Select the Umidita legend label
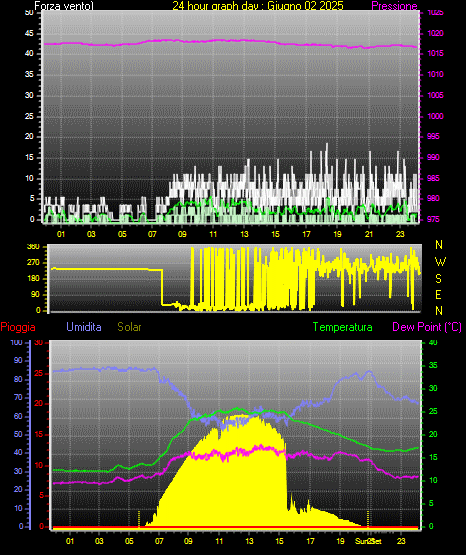This screenshot has height=555, width=466. pyautogui.click(x=84, y=327)
